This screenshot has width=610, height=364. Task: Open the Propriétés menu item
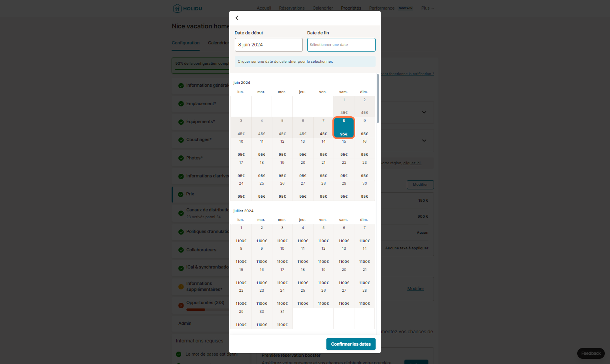pyautogui.click(x=351, y=8)
